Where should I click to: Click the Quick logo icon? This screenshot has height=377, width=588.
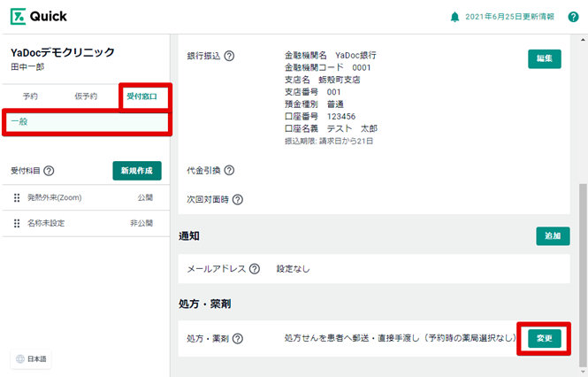19,16
